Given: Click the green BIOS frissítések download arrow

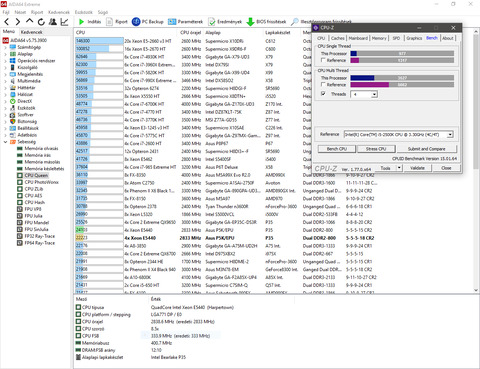Looking at the screenshot, I should point(250,22).
